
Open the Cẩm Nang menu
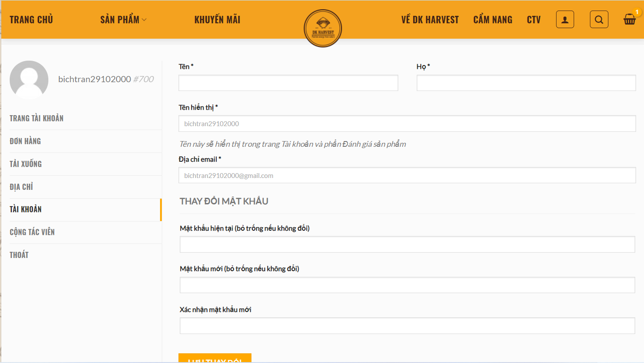[x=492, y=20]
